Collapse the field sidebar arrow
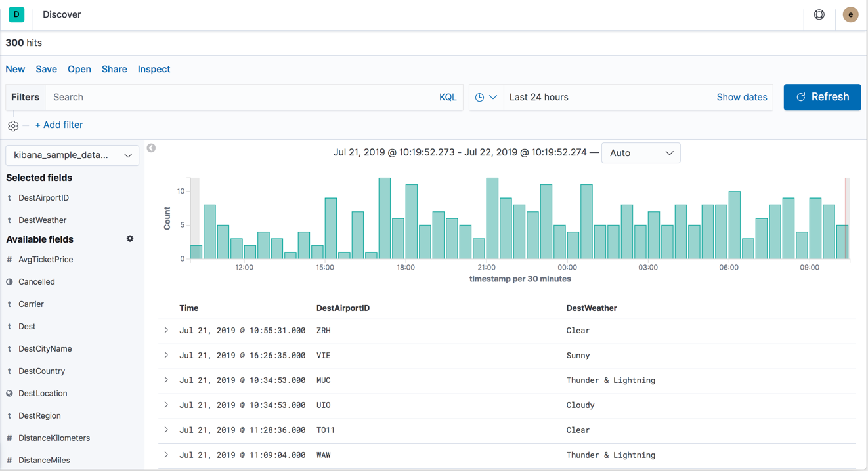Viewport: 868px width, 471px height. (x=151, y=148)
